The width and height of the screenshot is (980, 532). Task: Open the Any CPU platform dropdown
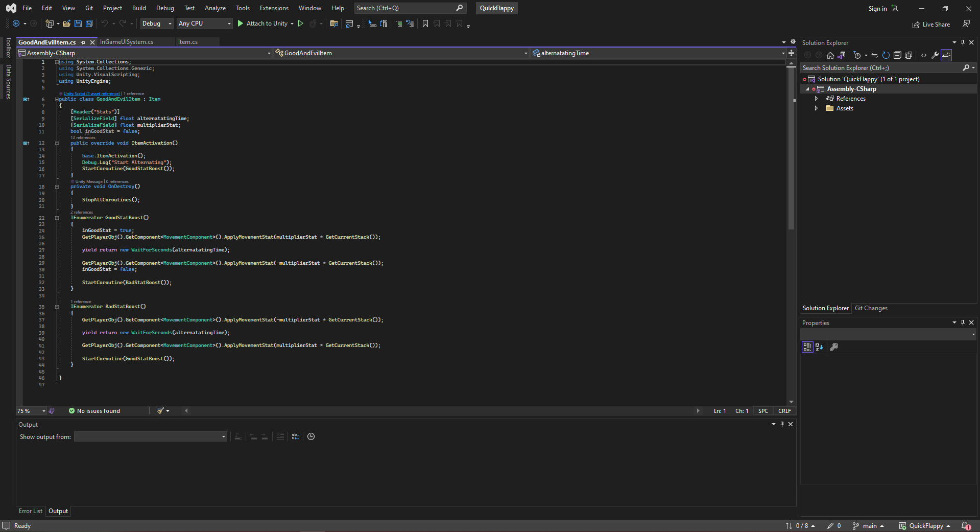205,24
